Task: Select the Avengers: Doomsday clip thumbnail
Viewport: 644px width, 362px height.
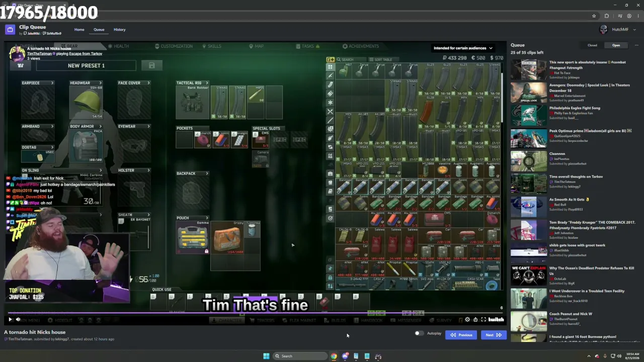Action: pyautogui.click(x=528, y=93)
